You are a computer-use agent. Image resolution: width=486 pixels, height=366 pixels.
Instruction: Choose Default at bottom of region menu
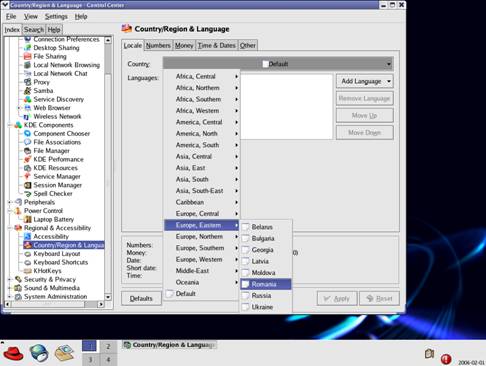pyautogui.click(x=202, y=294)
